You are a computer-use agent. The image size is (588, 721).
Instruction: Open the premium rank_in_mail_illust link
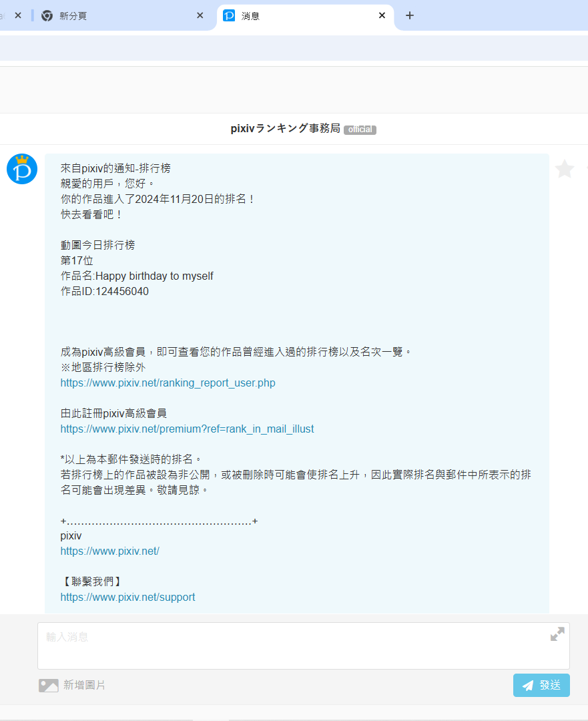(x=187, y=429)
